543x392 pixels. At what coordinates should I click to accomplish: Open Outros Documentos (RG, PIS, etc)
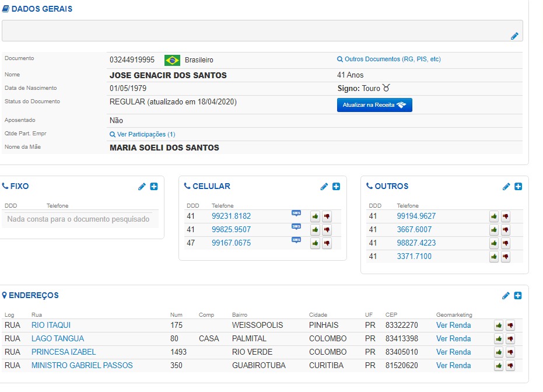click(x=389, y=60)
